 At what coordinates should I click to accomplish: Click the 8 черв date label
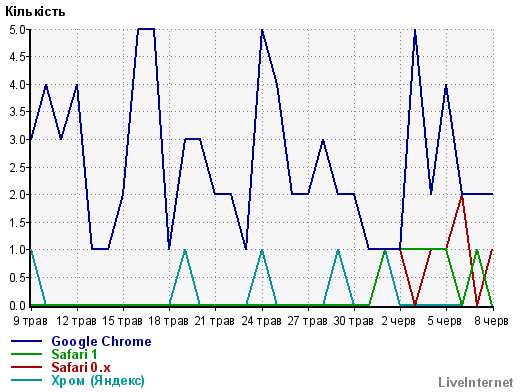[491, 321]
